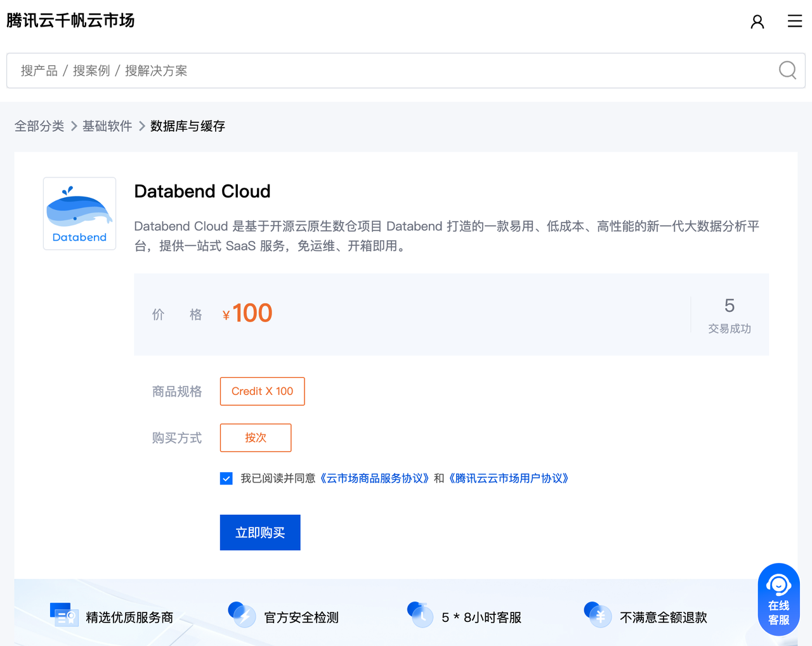Click the 立即购买 purchase button
The width and height of the screenshot is (812, 646).
coord(259,533)
